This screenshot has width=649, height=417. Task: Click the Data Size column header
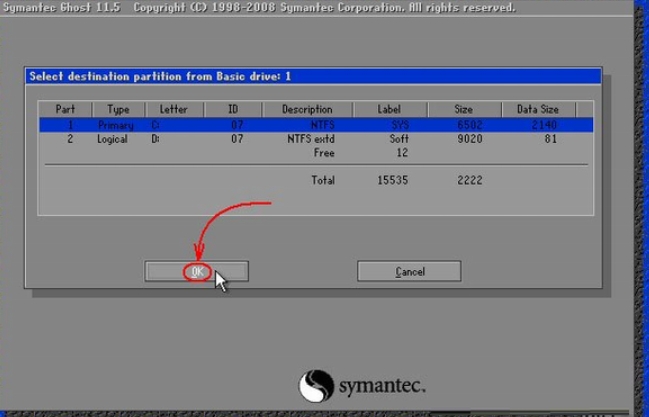coord(538,109)
